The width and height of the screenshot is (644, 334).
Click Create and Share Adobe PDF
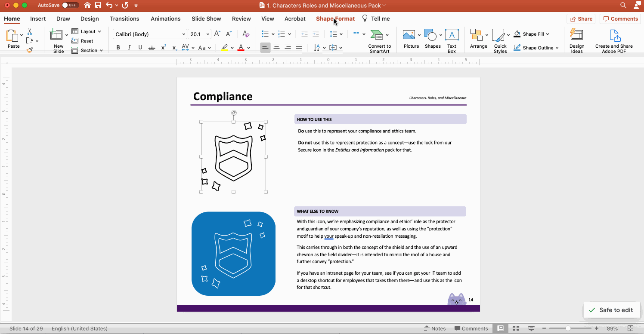tap(614, 42)
